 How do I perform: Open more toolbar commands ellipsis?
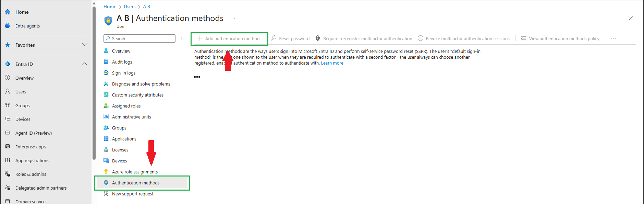coord(613,38)
